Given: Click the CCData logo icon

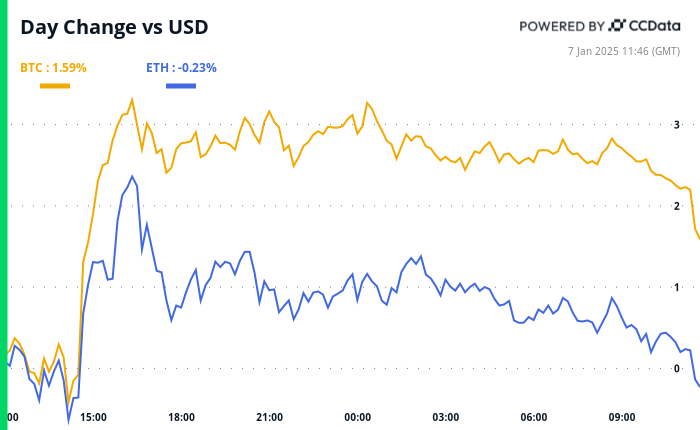Looking at the screenshot, I should click(x=619, y=26).
